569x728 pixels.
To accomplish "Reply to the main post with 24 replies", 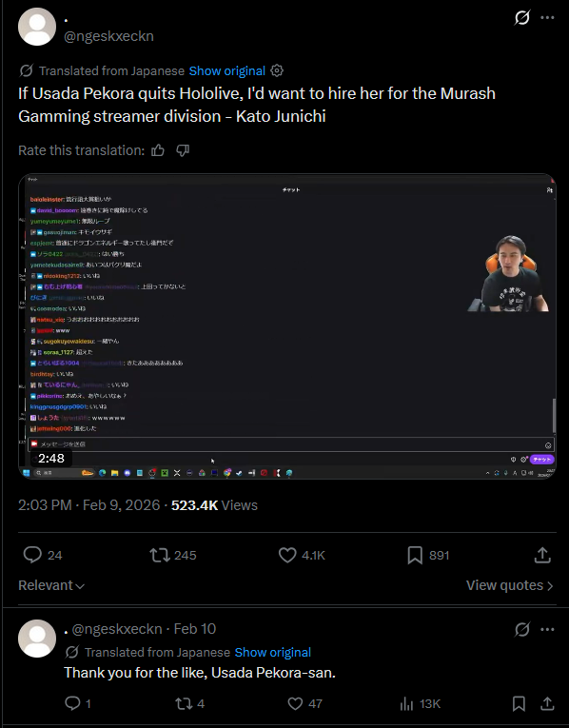I will click(43, 555).
